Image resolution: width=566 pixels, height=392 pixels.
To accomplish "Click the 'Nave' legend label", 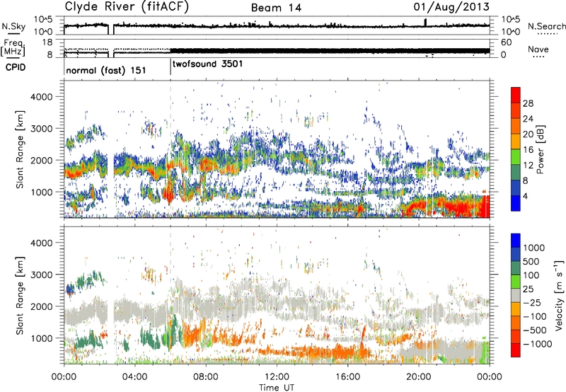I will [x=538, y=49].
